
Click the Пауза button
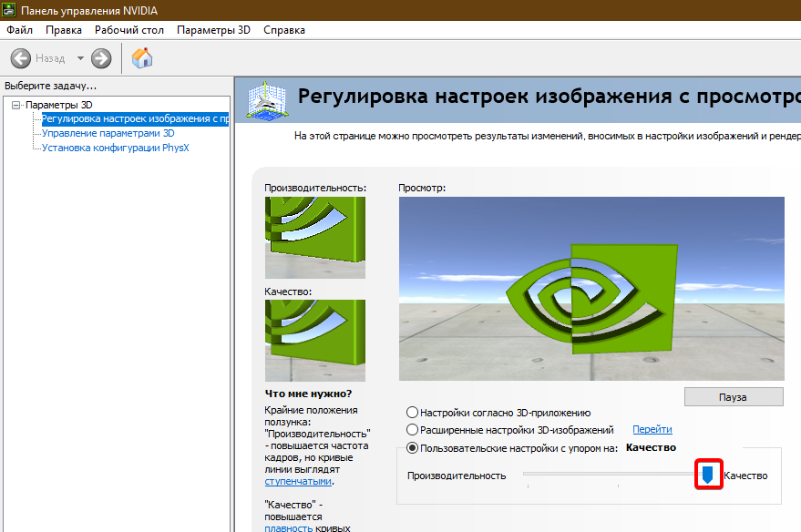tap(734, 396)
